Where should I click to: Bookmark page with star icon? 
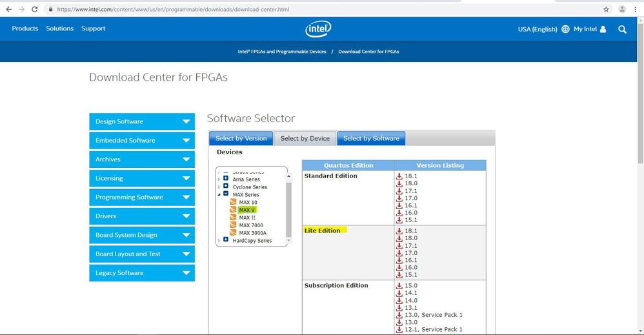point(606,9)
